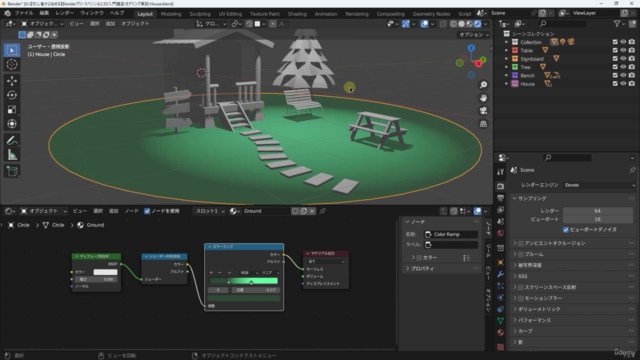Open the Object Data properties triangle icon
The image size is (640, 360).
coord(501,321)
